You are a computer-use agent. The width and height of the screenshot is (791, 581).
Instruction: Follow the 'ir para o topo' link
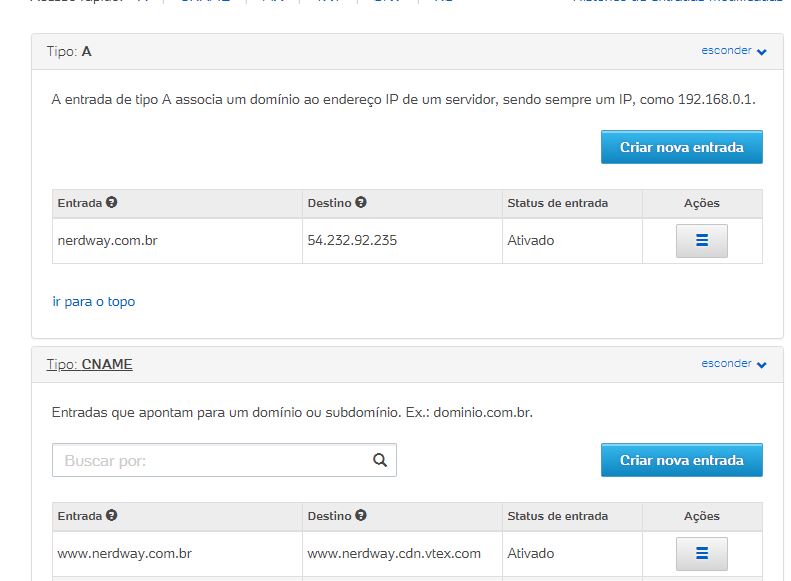(94, 302)
